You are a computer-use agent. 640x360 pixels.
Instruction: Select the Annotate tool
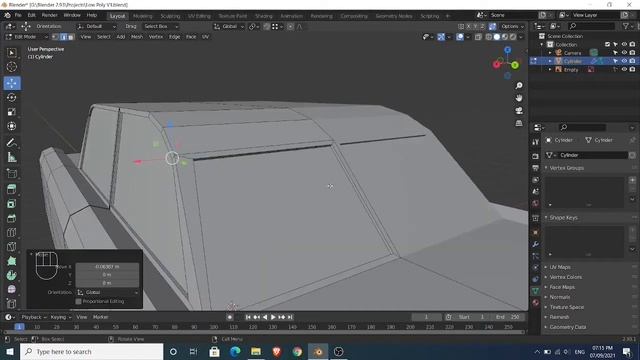11,143
